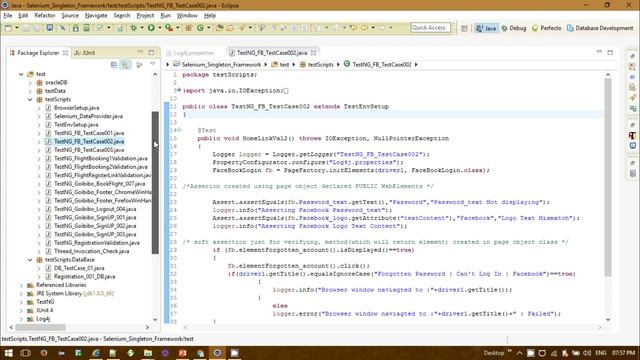Maximize the editor area
Screen dimensions: 640x360
pos(610,52)
